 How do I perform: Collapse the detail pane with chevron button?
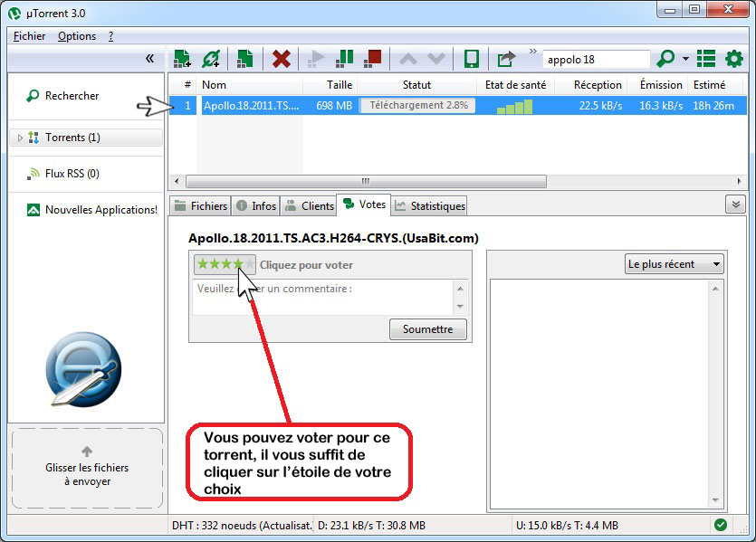(x=736, y=204)
